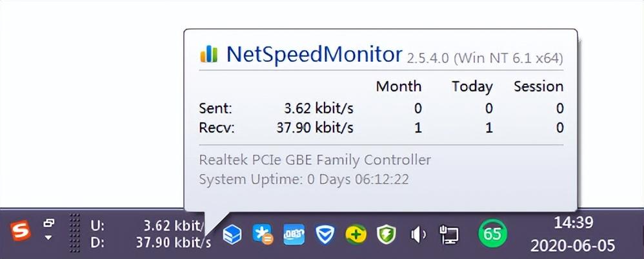Click the Month column header in tooltip

(x=399, y=86)
